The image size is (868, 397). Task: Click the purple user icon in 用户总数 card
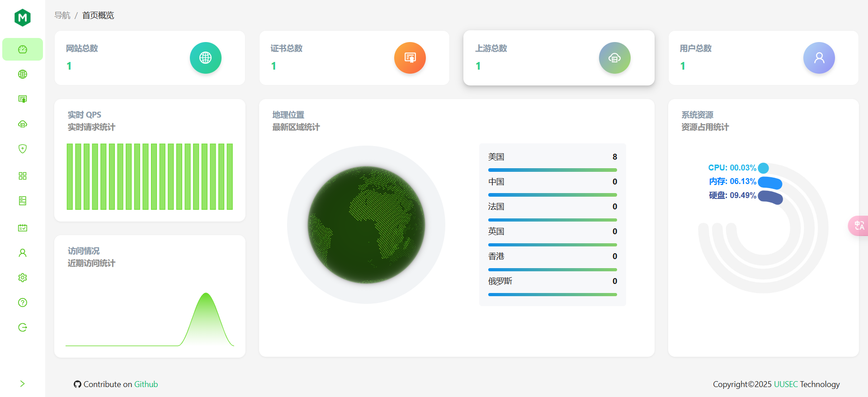(819, 58)
